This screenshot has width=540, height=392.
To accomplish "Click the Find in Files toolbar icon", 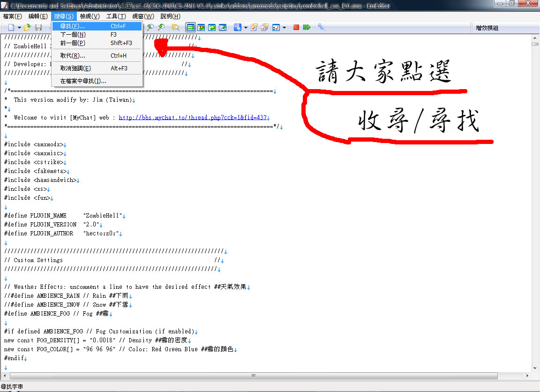I will click(x=176, y=28).
